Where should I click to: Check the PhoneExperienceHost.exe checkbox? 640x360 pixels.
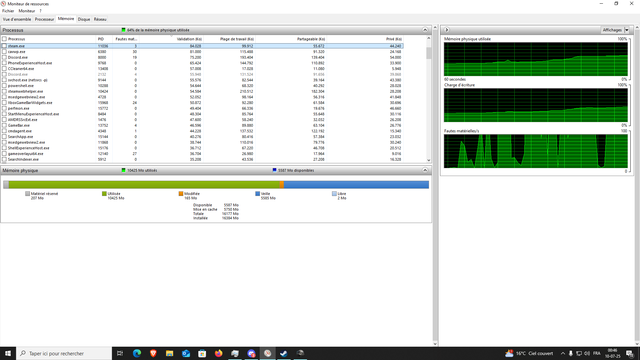[4, 63]
